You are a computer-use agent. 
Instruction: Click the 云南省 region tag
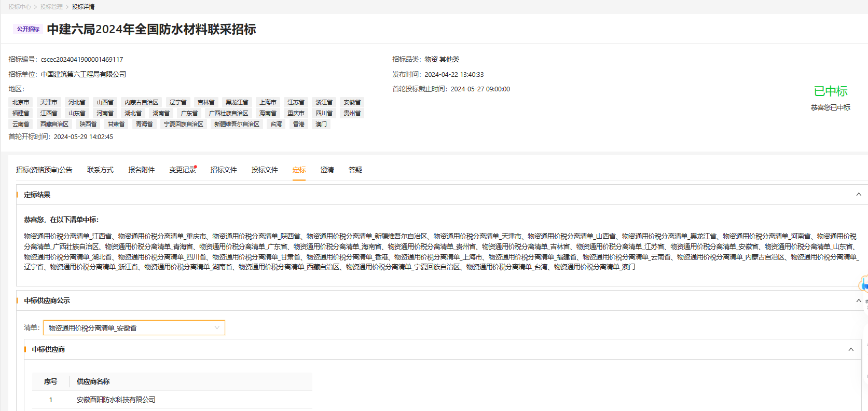click(21, 124)
